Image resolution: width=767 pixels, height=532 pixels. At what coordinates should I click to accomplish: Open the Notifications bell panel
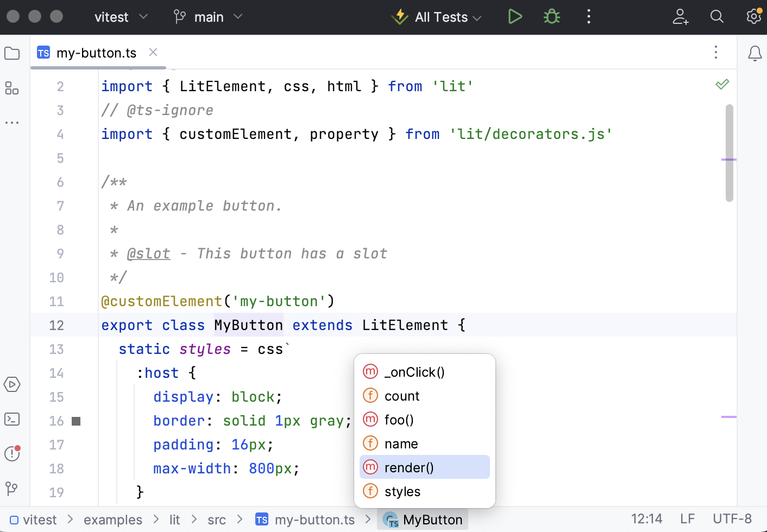tap(755, 53)
